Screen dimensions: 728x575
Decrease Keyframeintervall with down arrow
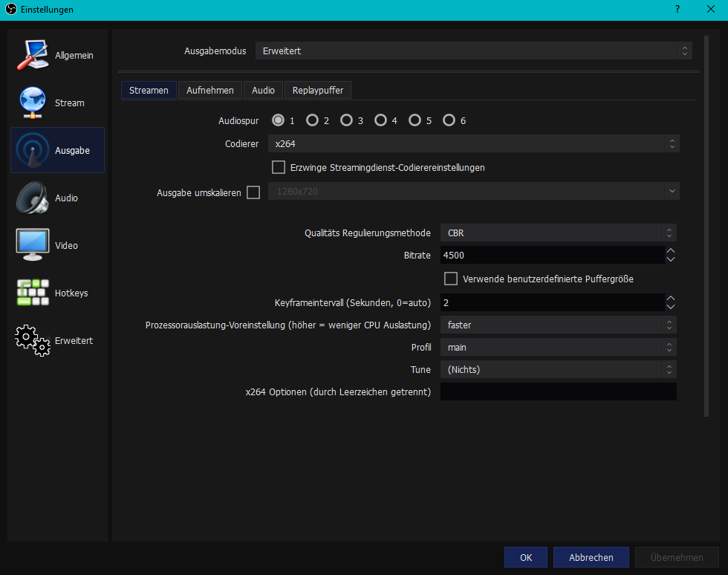click(x=670, y=307)
